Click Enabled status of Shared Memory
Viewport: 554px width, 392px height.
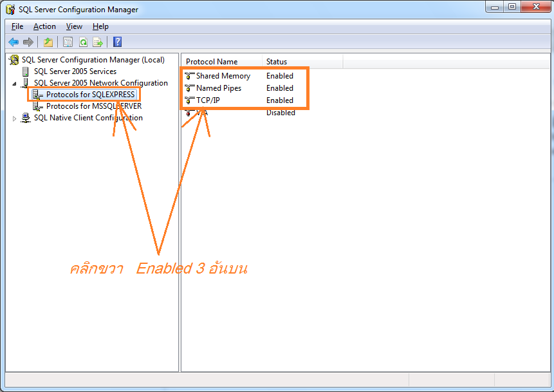tap(280, 76)
